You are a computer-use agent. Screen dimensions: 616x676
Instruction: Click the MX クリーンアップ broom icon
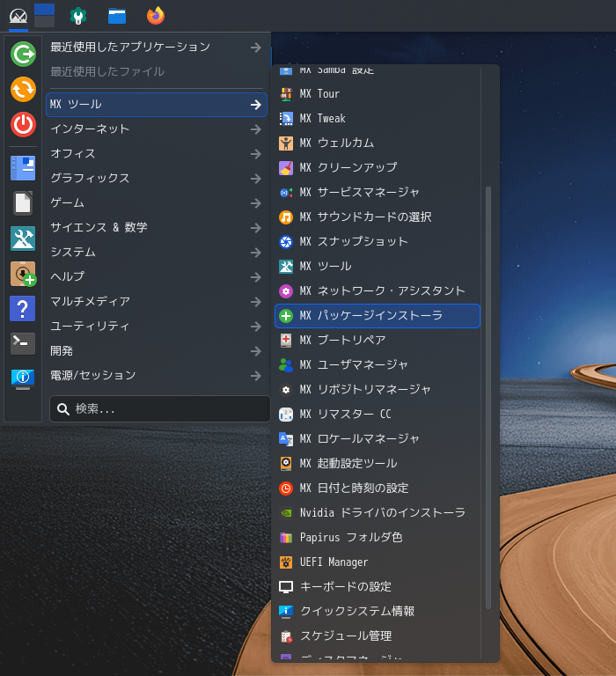(286, 168)
